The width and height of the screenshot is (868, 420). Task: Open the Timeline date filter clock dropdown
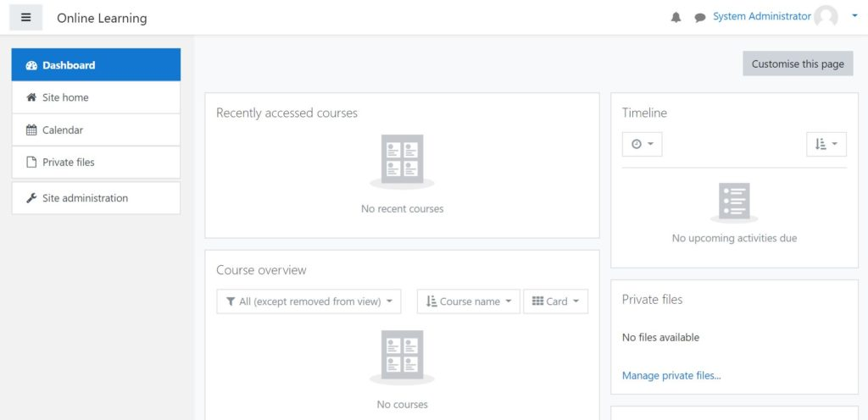coord(643,144)
